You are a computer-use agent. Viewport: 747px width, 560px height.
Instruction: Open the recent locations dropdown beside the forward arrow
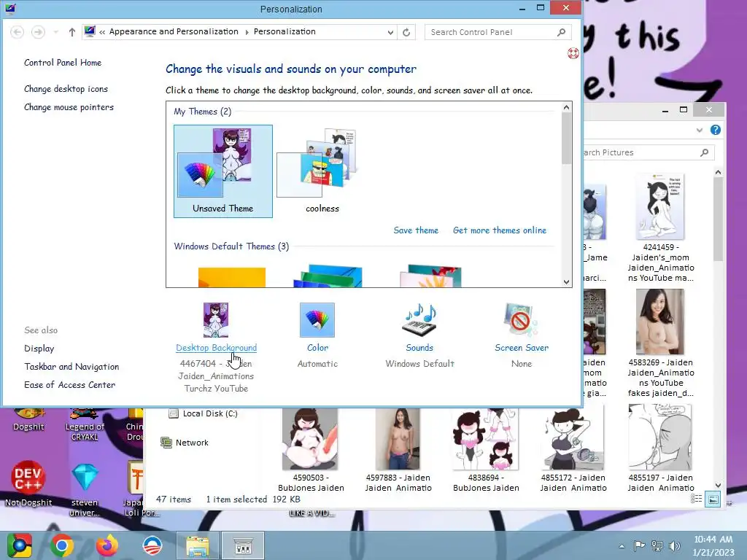click(x=55, y=32)
